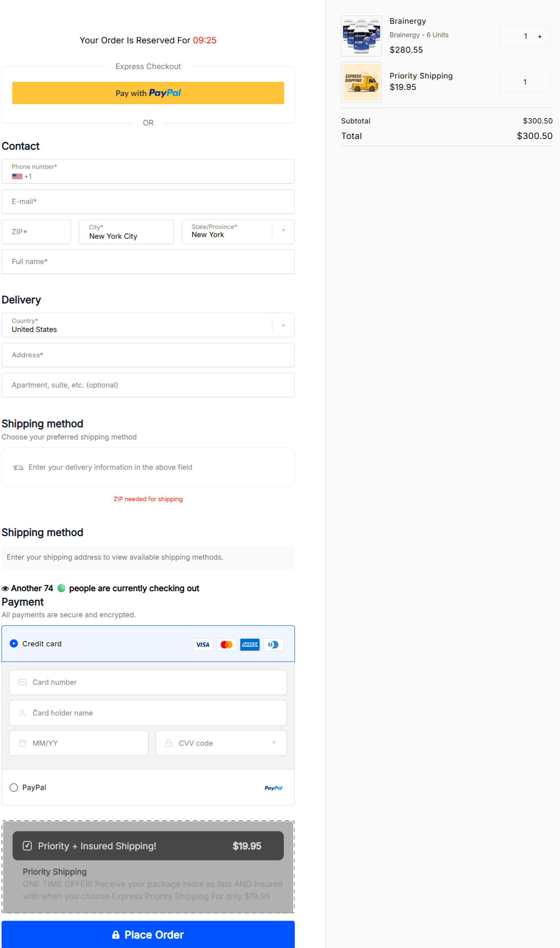
Task: Edit the City field showing New York City
Action: [x=126, y=232]
